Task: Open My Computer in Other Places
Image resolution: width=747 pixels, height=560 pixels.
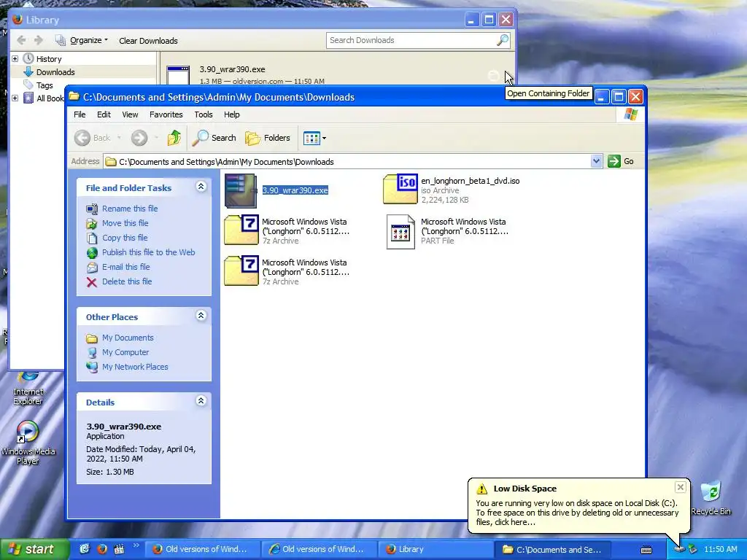Action: pos(125,352)
